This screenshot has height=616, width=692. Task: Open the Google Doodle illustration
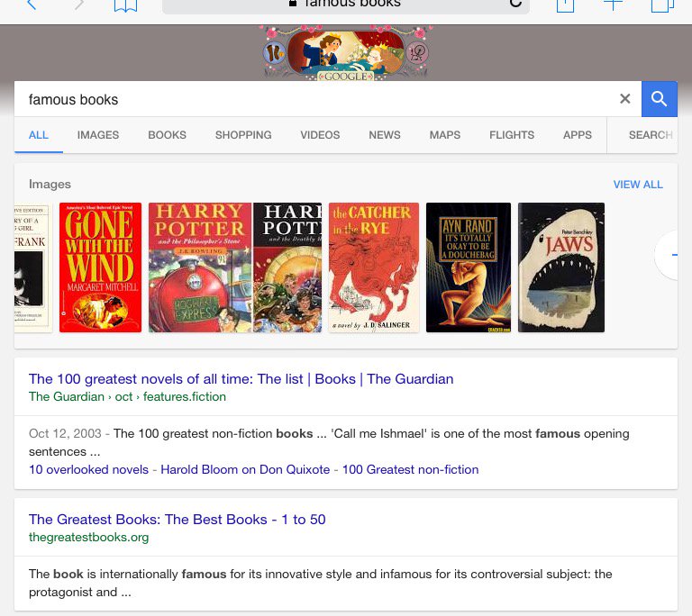[346, 53]
